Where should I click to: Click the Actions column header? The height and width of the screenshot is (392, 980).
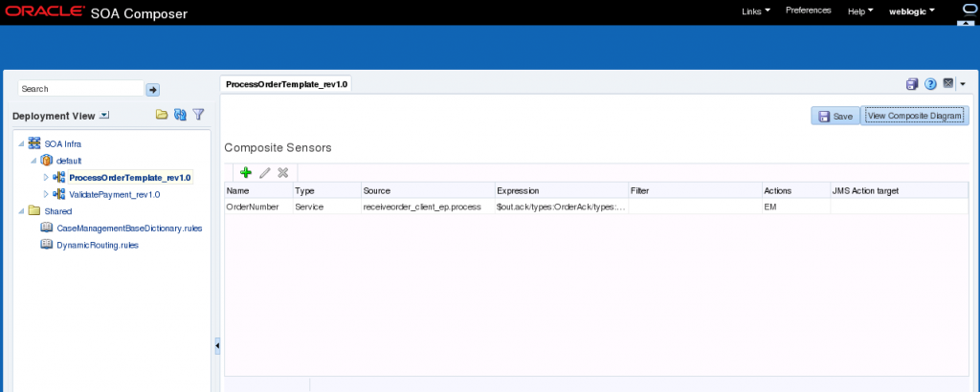coord(795,191)
